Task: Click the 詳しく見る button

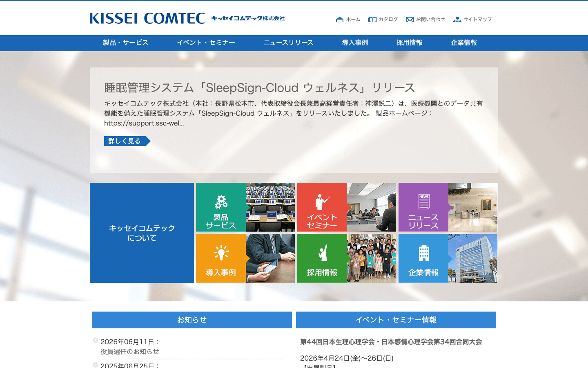Action: pos(127,141)
